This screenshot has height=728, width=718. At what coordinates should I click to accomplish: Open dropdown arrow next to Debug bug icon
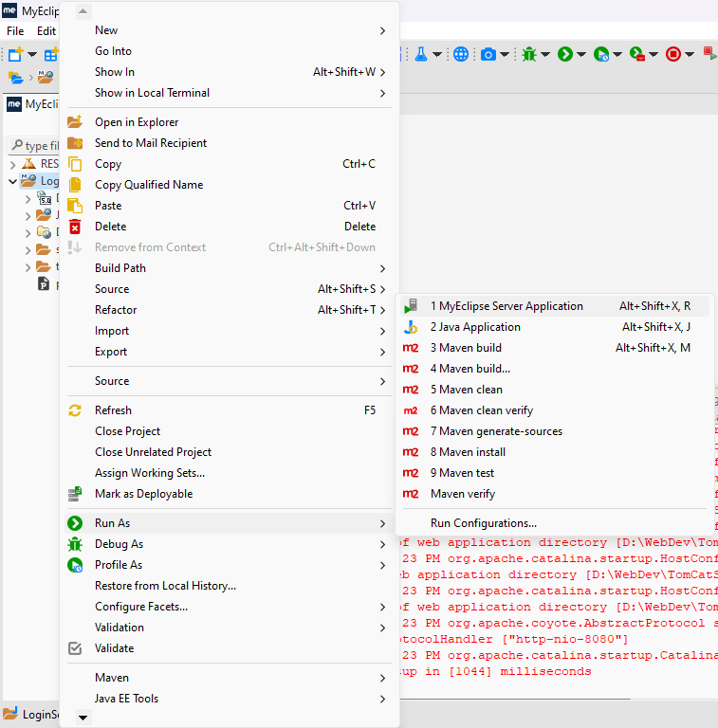click(545, 54)
